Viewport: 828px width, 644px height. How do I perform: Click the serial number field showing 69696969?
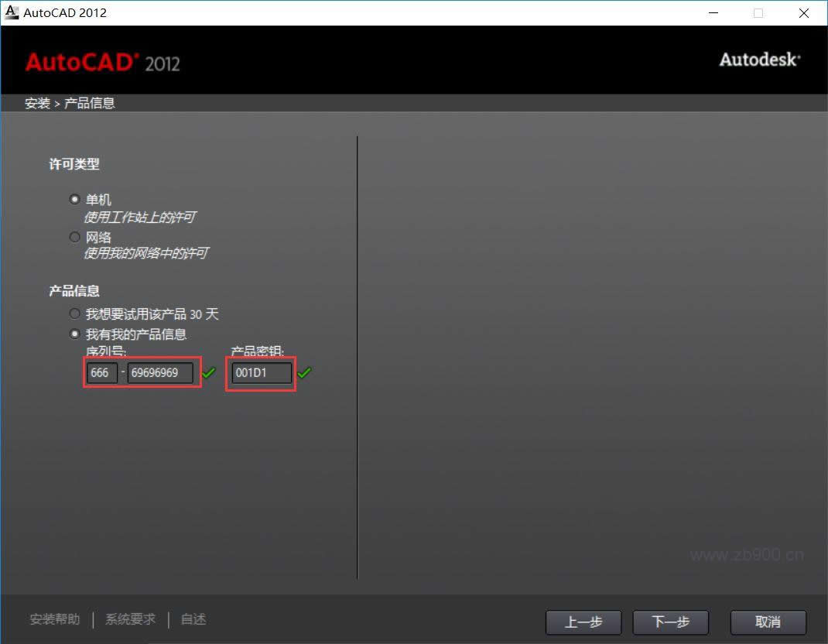tap(161, 372)
